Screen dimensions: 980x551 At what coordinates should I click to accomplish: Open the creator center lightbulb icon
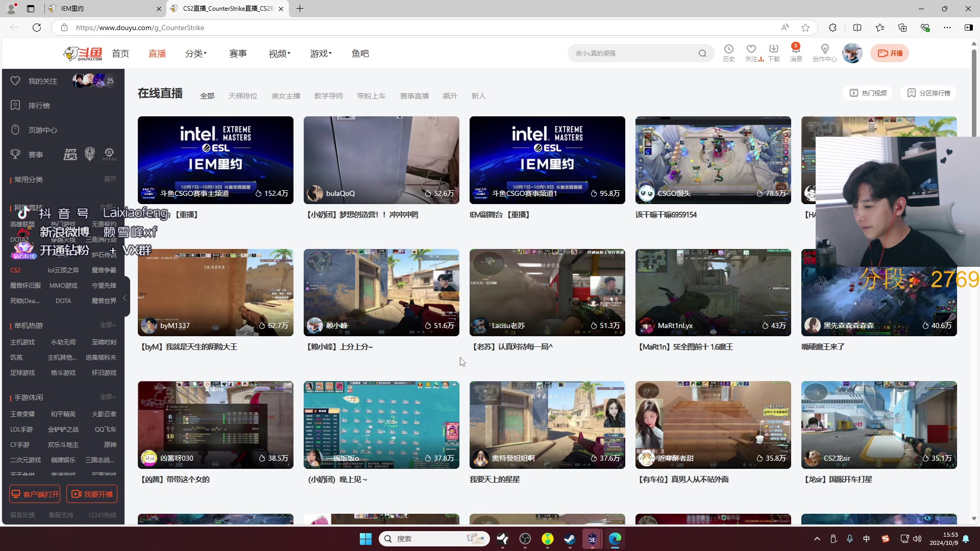click(x=825, y=49)
